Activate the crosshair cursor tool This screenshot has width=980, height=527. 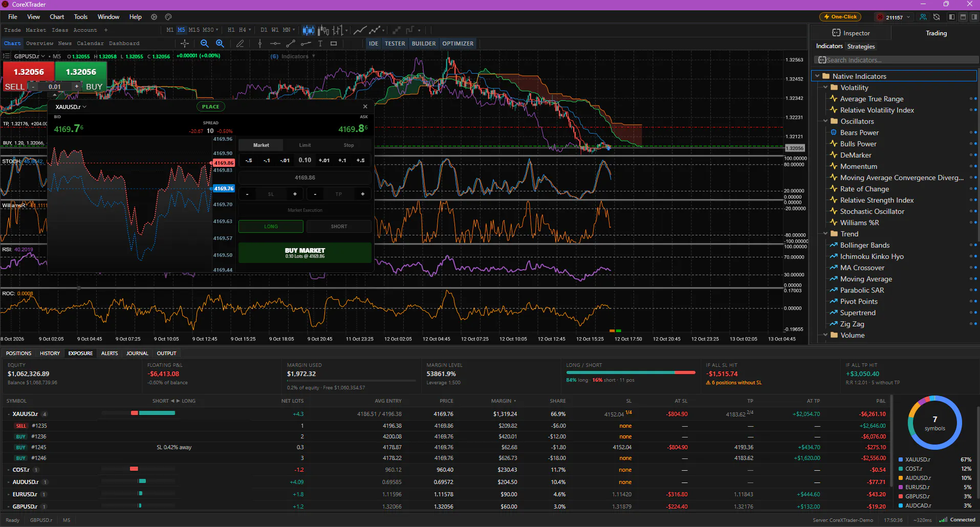pos(185,43)
